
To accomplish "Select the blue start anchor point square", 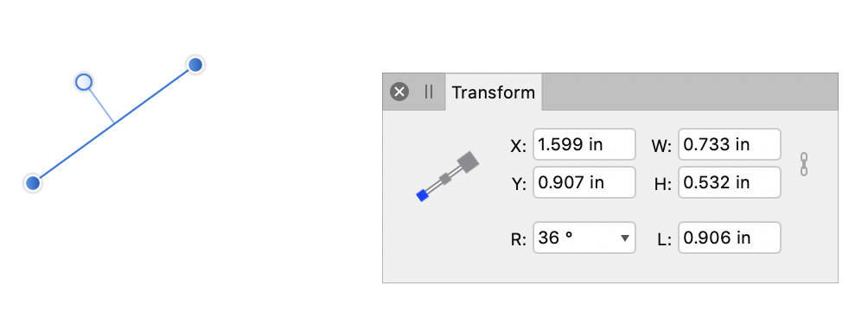I will coord(423,195).
